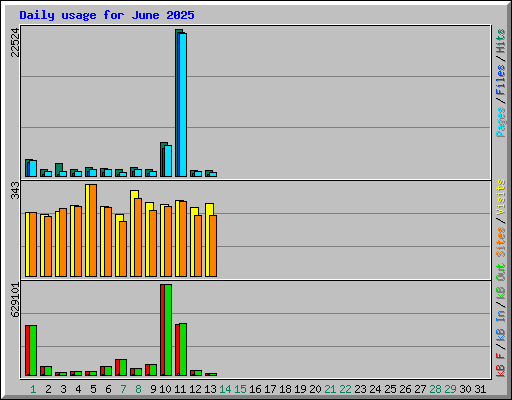Click day label 21 on x-axis
The width and height of the screenshot is (512, 400).
330,389
